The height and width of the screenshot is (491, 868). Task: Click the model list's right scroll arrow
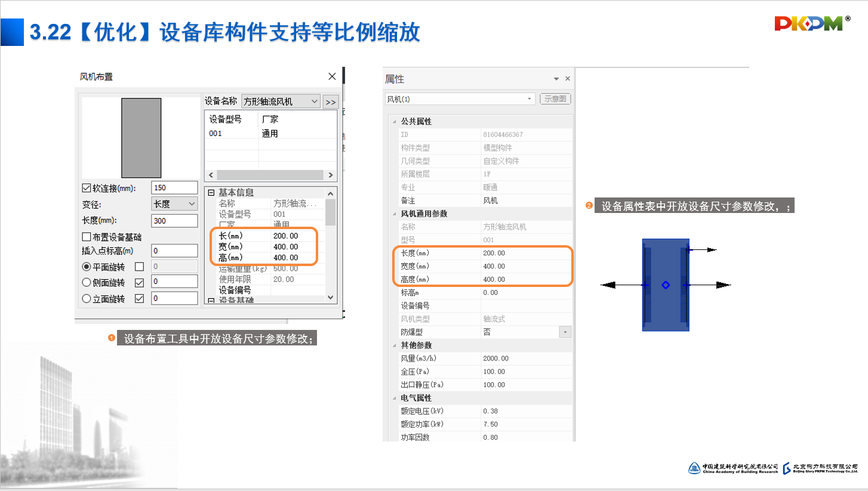coord(331,175)
